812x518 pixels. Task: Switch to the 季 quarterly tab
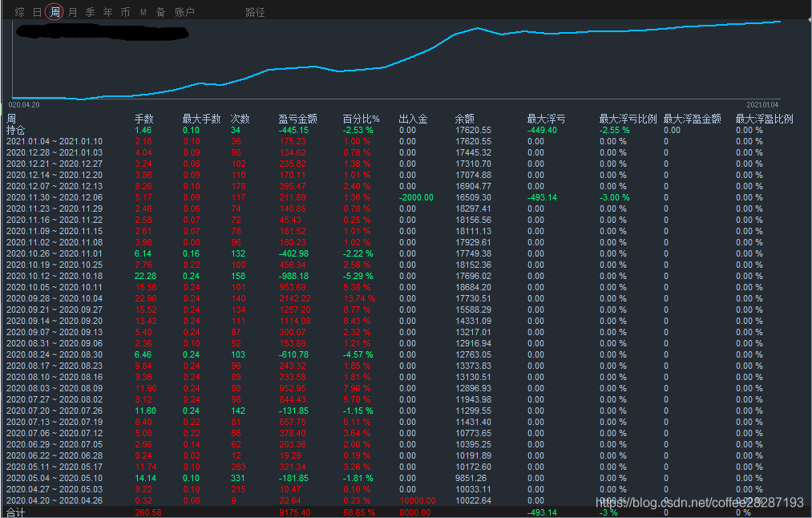coord(90,12)
